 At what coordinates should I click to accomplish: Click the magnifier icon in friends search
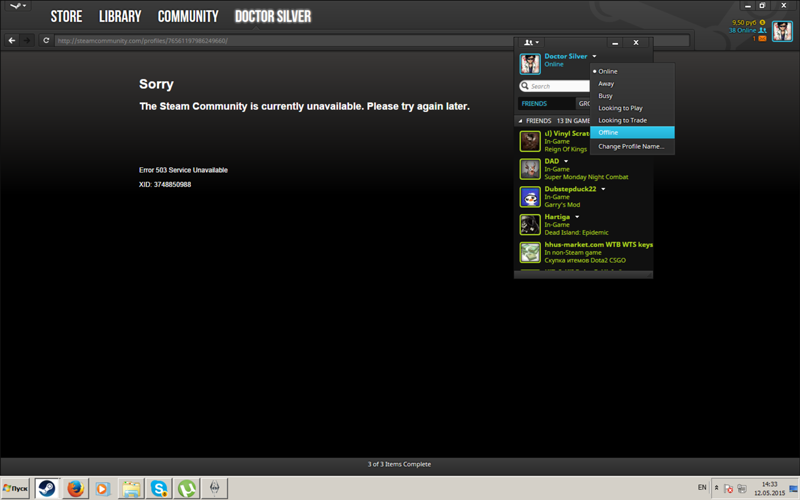[525, 86]
